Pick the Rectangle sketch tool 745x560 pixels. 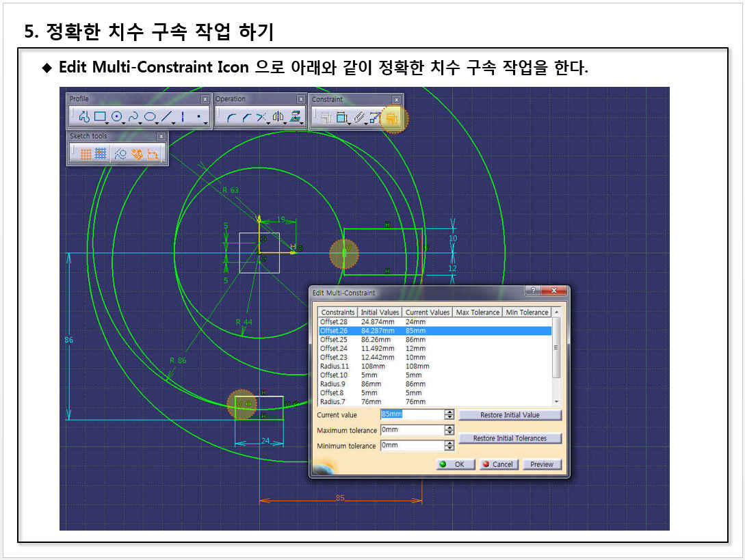(100, 117)
